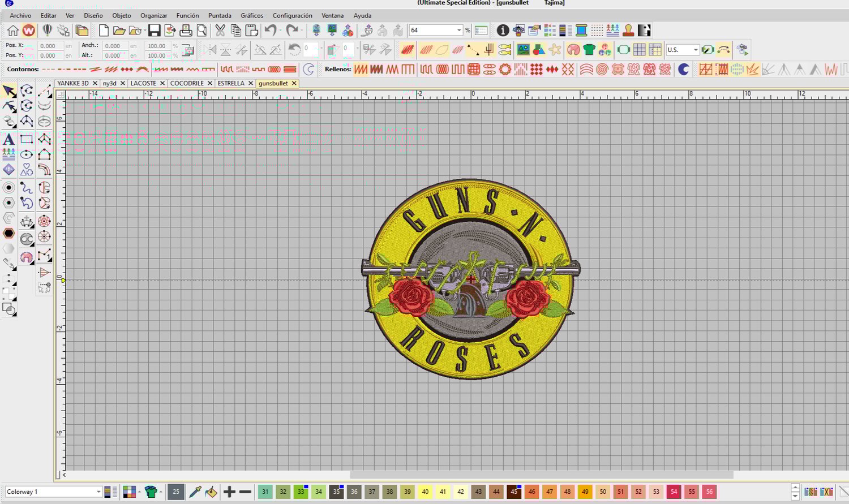
Task: Click the color picker eyedropper tool
Action: click(195, 492)
